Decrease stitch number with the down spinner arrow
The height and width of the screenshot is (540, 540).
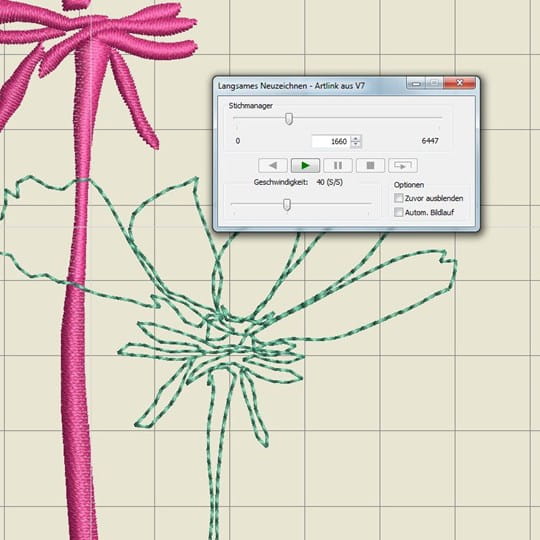356,145
